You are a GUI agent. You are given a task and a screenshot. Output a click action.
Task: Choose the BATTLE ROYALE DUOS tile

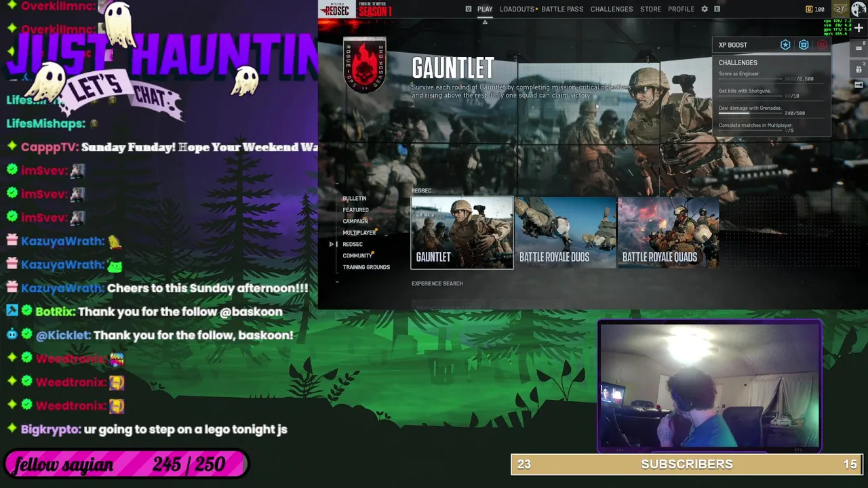click(x=565, y=232)
